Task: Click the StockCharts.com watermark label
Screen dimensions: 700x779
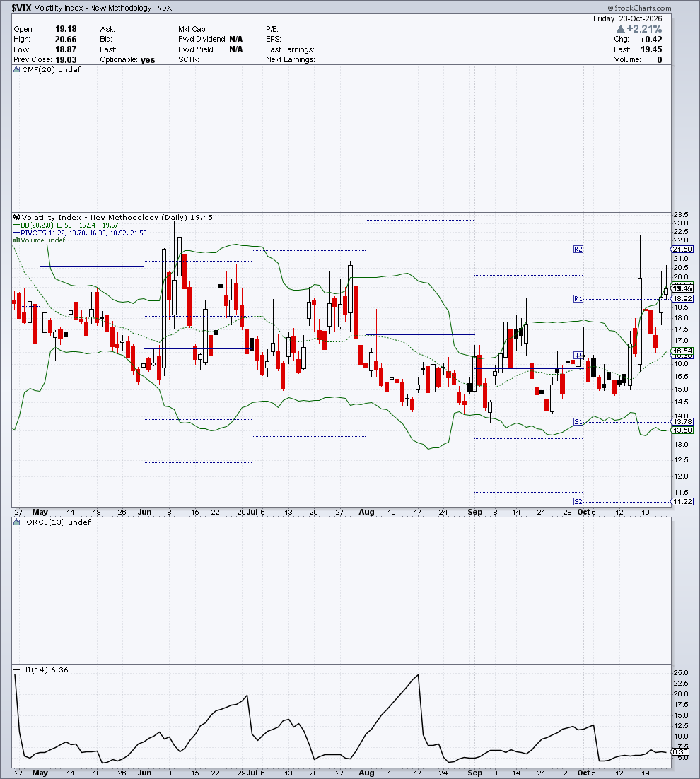Action: tap(639, 8)
